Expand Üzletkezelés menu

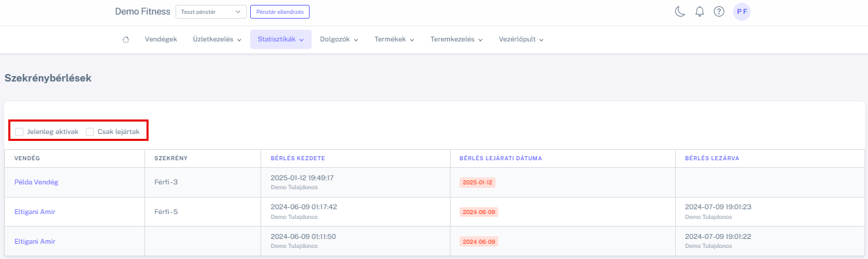point(217,39)
